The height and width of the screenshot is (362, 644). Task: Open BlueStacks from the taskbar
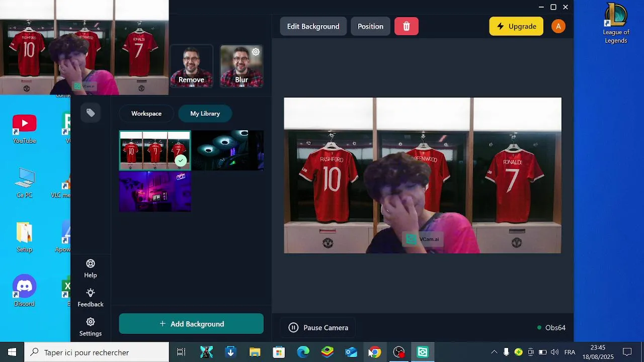(x=327, y=352)
